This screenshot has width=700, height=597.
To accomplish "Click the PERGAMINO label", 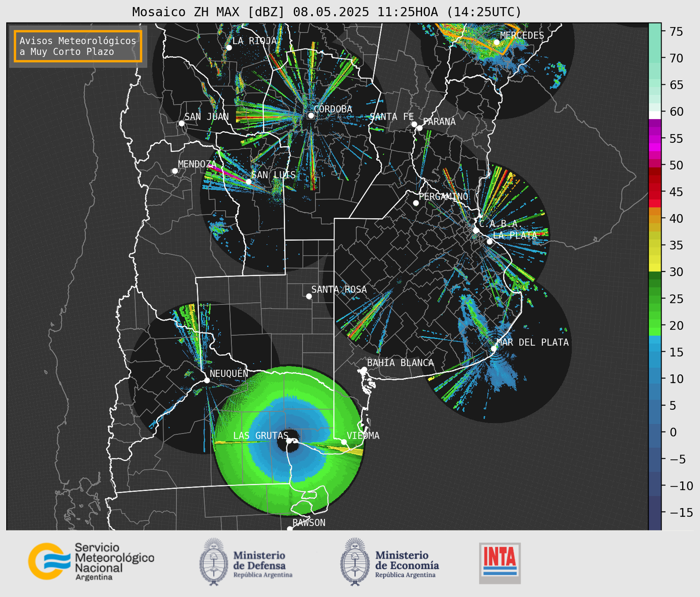I will point(443,196).
